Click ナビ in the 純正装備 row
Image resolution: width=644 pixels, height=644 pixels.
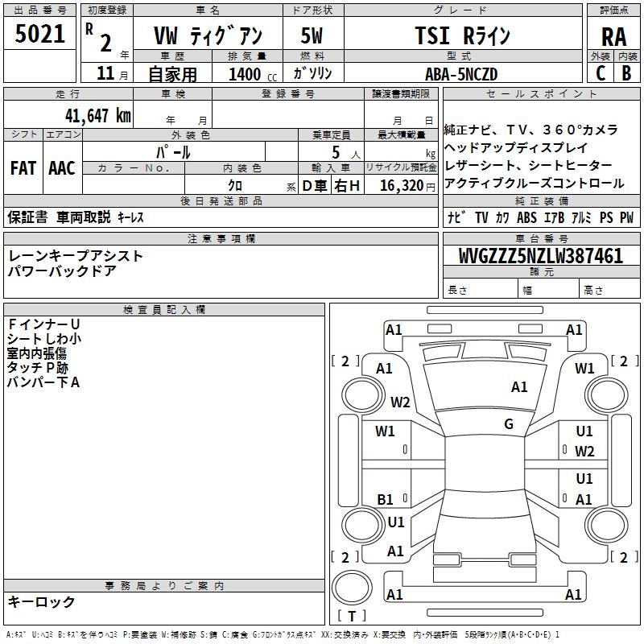click(457, 217)
